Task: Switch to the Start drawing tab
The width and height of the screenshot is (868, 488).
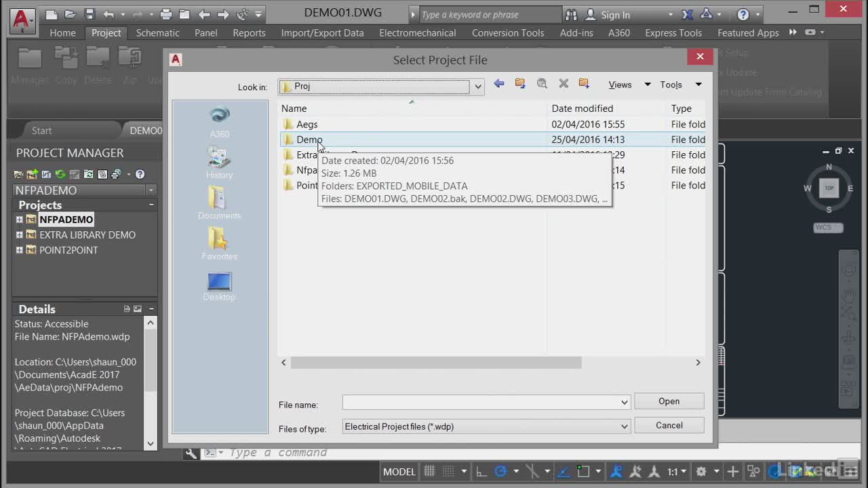Action: [x=41, y=131]
